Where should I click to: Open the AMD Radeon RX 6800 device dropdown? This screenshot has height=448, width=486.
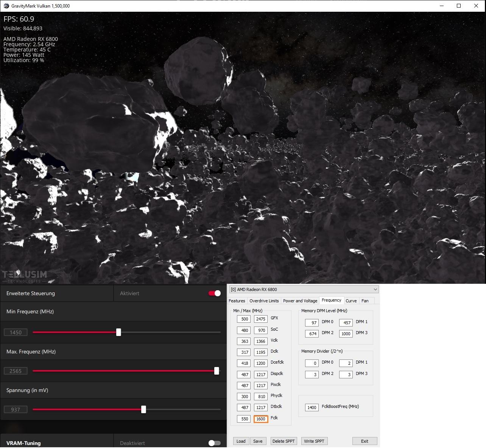tap(304, 289)
